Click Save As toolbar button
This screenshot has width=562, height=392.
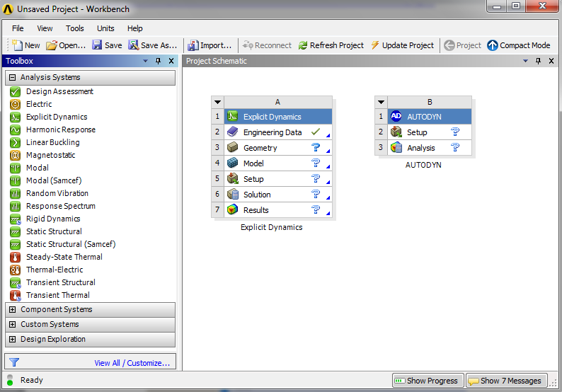(x=153, y=45)
